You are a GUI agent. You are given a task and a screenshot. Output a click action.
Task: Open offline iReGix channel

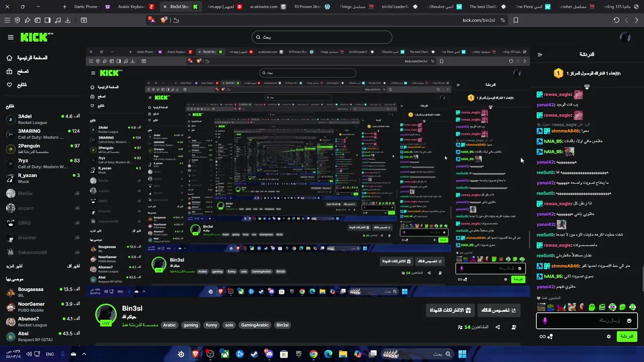pyautogui.click(x=43, y=193)
